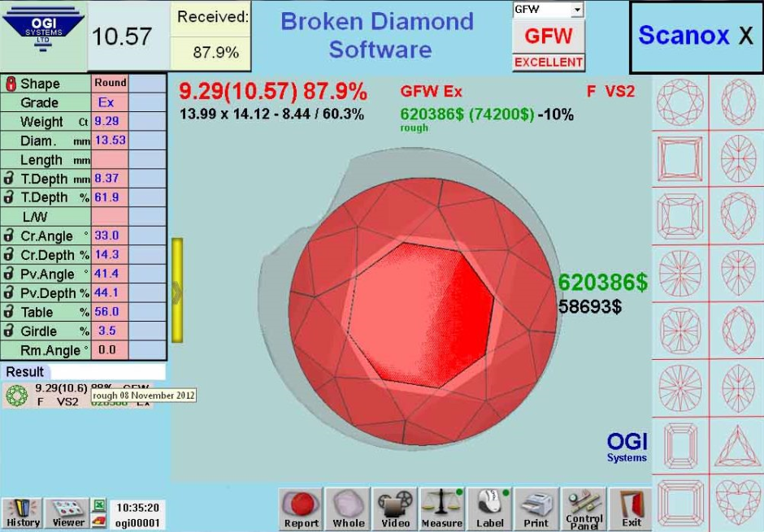Open the Report tool
This screenshot has width=764, height=532.
(x=301, y=508)
